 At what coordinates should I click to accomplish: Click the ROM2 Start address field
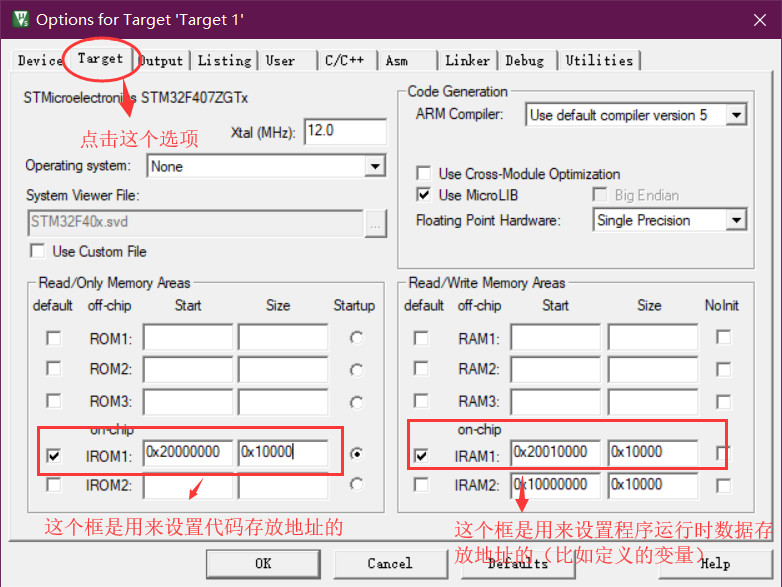[188, 370]
